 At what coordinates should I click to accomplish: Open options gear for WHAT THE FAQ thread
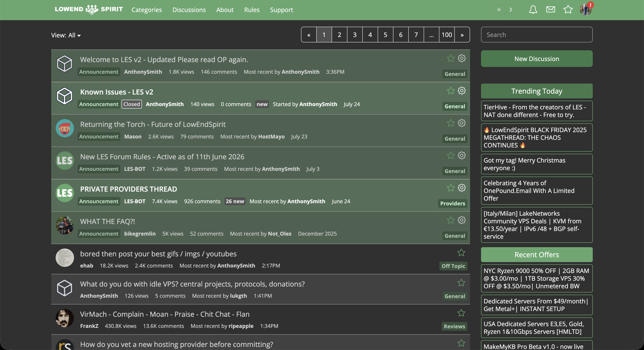(462, 220)
